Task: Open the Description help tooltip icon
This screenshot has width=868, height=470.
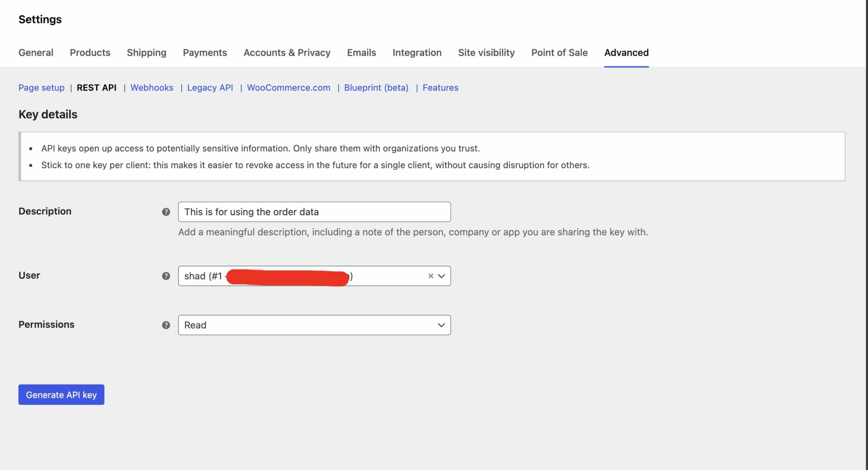Action: click(166, 211)
